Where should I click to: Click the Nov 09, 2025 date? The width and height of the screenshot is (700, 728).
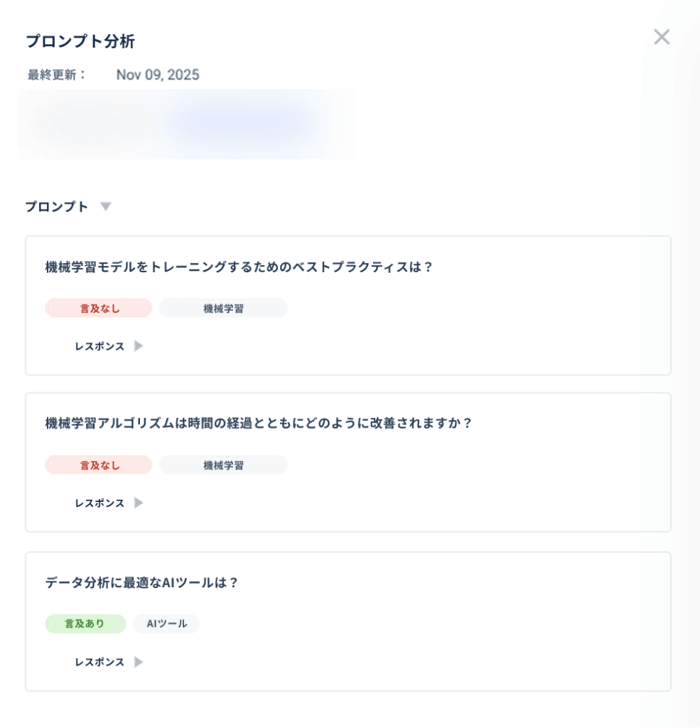158,75
